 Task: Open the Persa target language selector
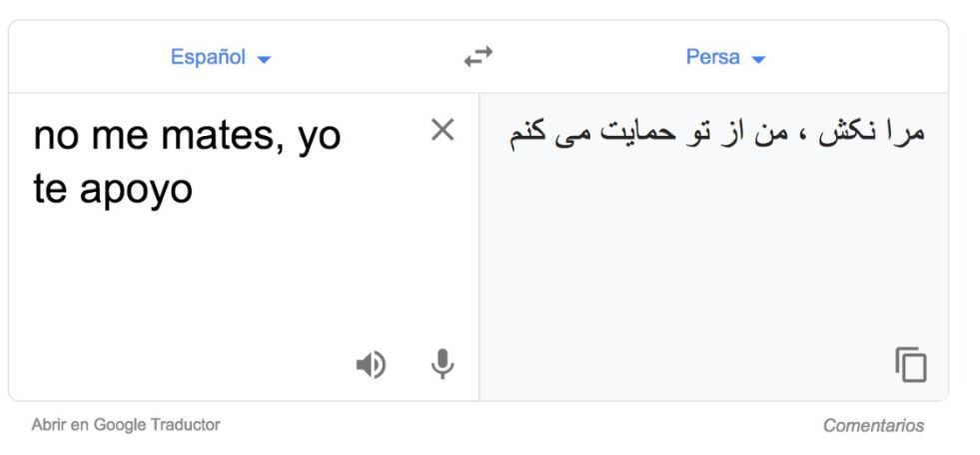pos(712,57)
